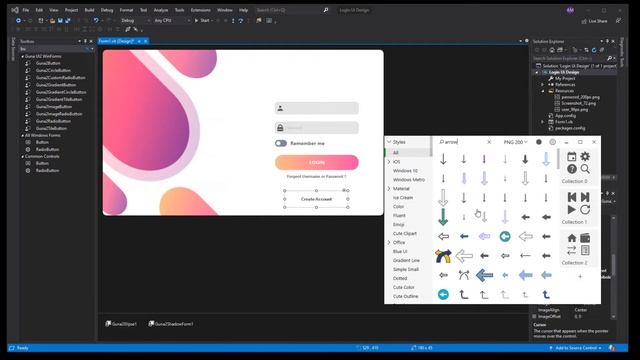Click the lock icon in the password field

[280, 128]
